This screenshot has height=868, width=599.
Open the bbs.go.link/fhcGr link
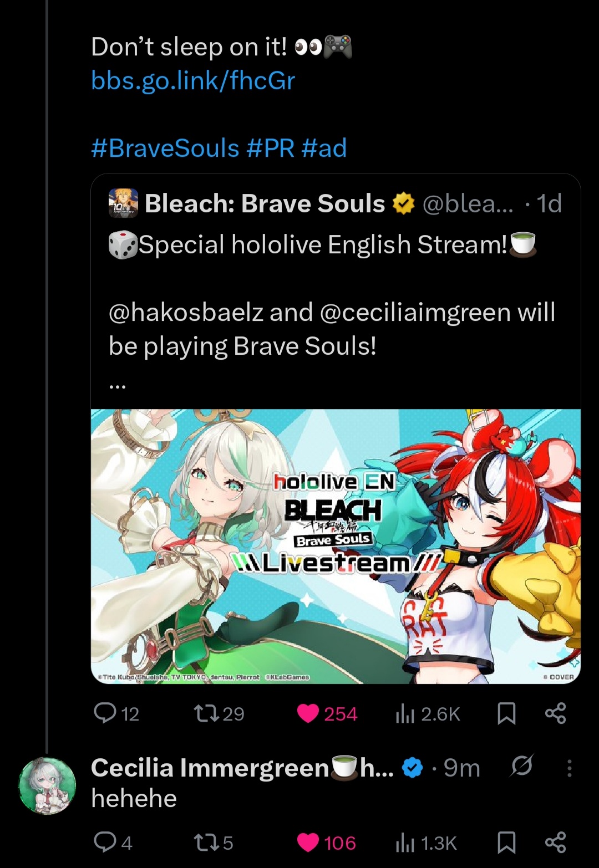pos(193,81)
